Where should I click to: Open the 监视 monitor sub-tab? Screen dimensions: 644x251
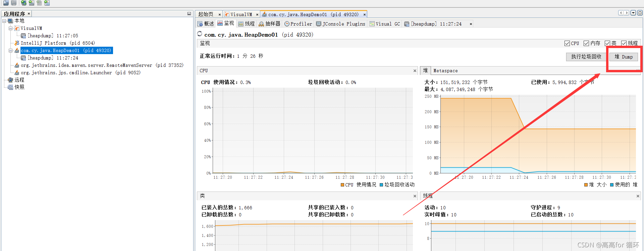(226, 23)
